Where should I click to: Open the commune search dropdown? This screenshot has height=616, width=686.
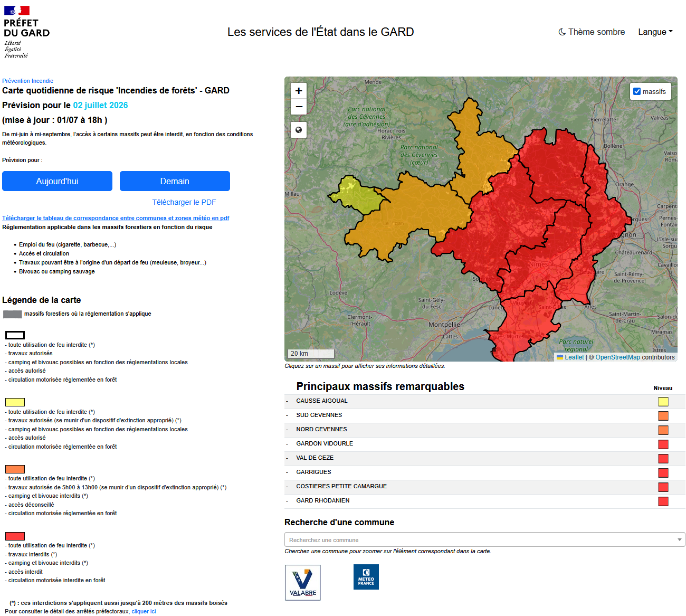coord(484,539)
